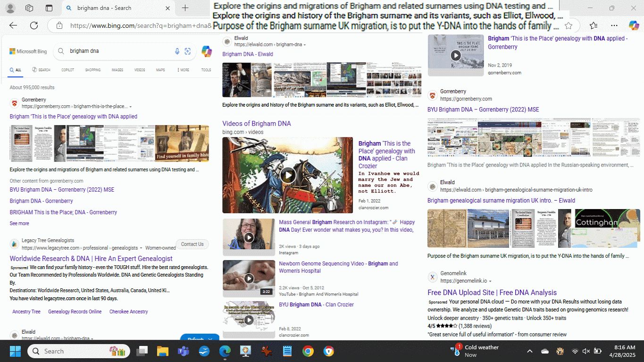Click the visual search camera icon
The image size is (644, 362).
(188, 51)
